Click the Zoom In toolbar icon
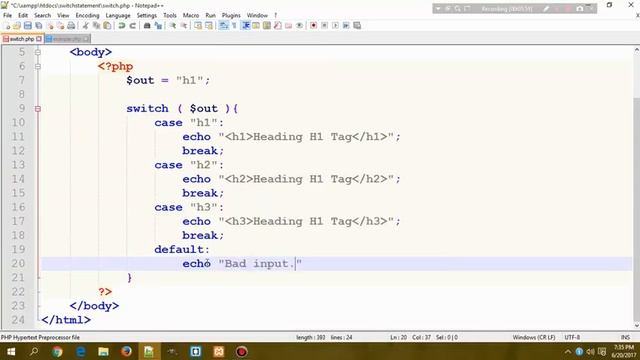The image size is (640, 360). click(x=173, y=26)
